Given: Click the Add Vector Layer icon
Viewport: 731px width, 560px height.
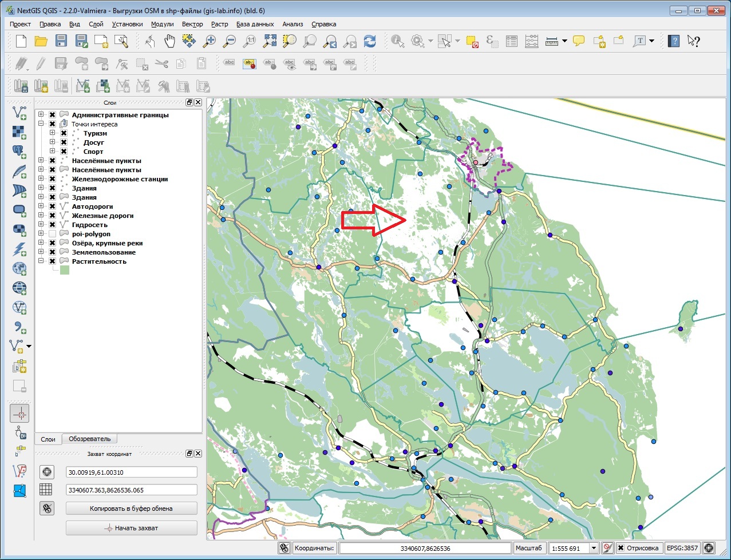Looking at the screenshot, I should tap(19, 113).
